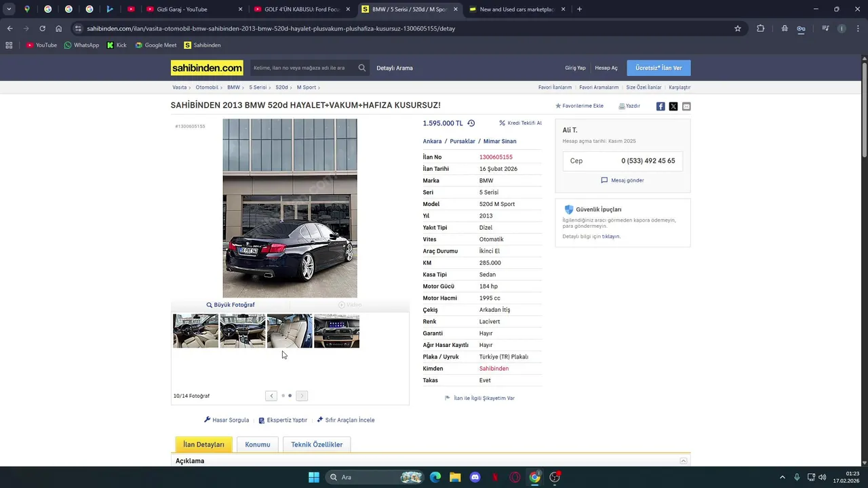868x488 pixels.
Task: Click Ekspertiz Yaptır link
Action: point(283,420)
